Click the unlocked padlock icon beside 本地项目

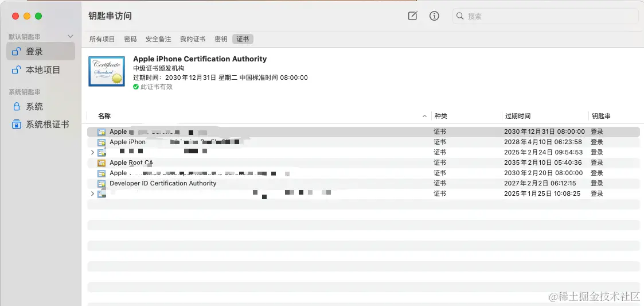[x=17, y=69]
